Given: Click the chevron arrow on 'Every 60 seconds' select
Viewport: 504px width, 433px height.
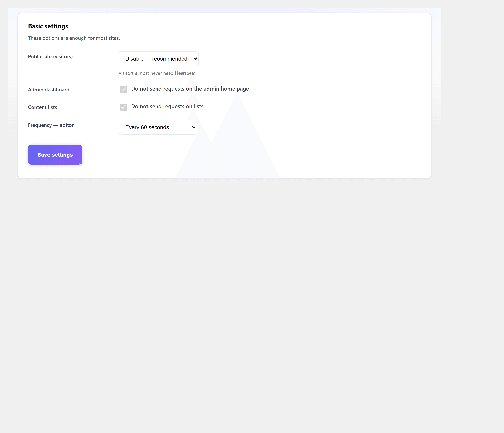Looking at the screenshot, I should (194, 127).
